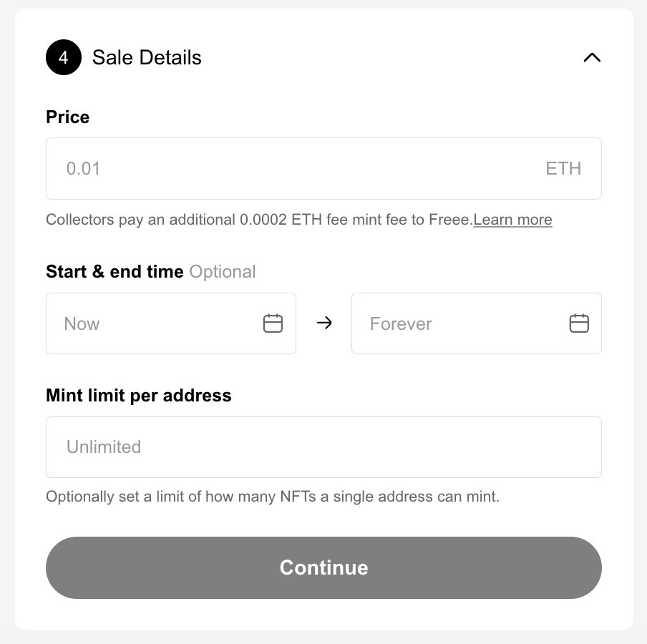The width and height of the screenshot is (647, 644).
Task: Click the Price field label
Action: (x=68, y=117)
